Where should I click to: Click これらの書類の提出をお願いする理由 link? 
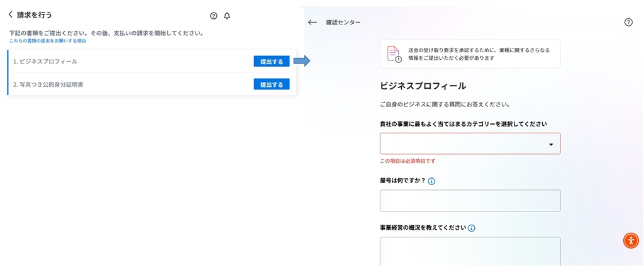tap(48, 41)
